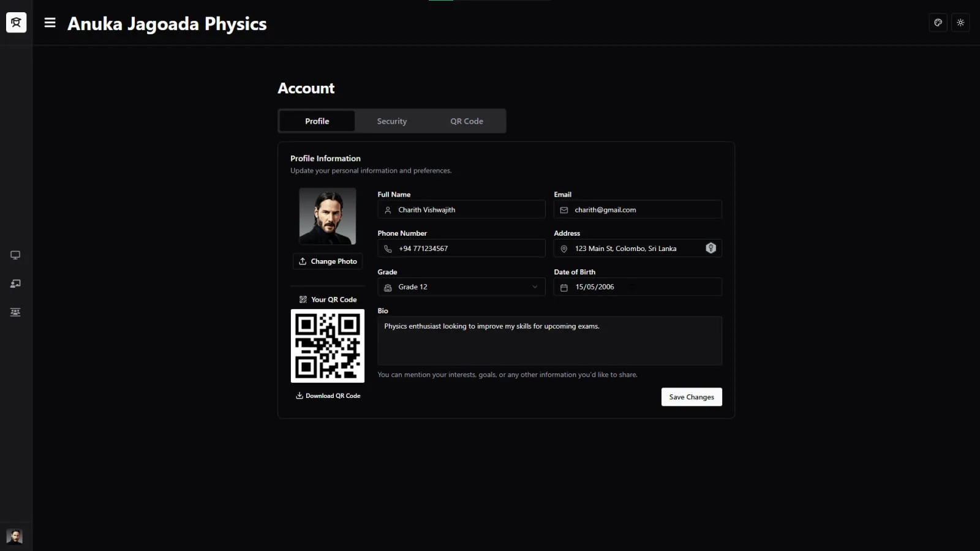980x551 pixels.
Task: Click the shield icon in the Address field
Action: click(x=710, y=248)
